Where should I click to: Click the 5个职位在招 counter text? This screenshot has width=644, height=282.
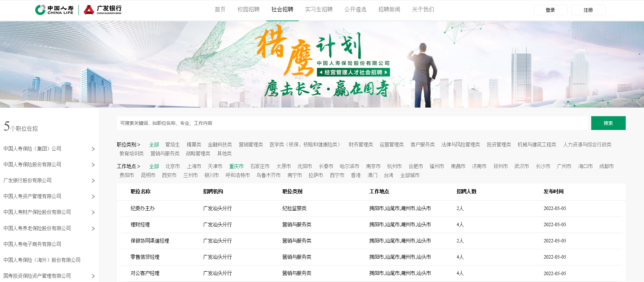coord(21,127)
